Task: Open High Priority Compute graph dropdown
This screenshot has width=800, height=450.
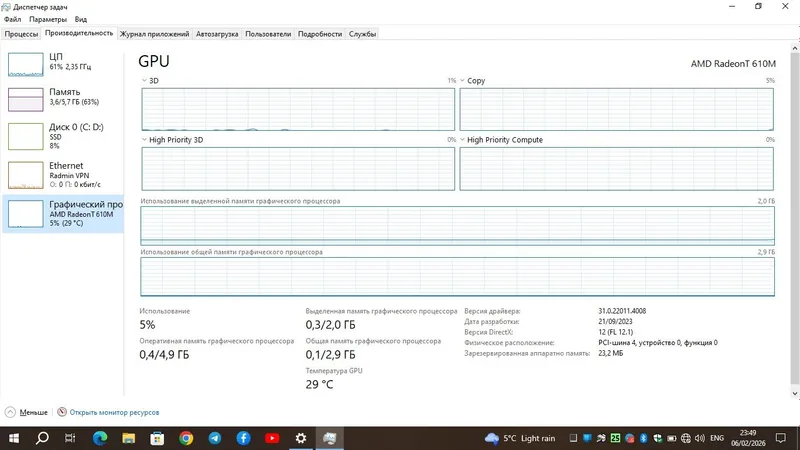Action: [462, 139]
